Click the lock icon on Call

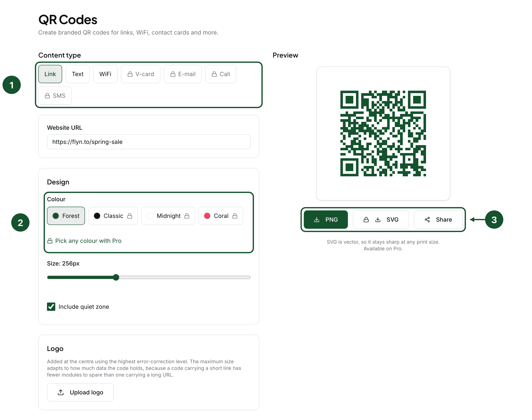click(214, 74)
